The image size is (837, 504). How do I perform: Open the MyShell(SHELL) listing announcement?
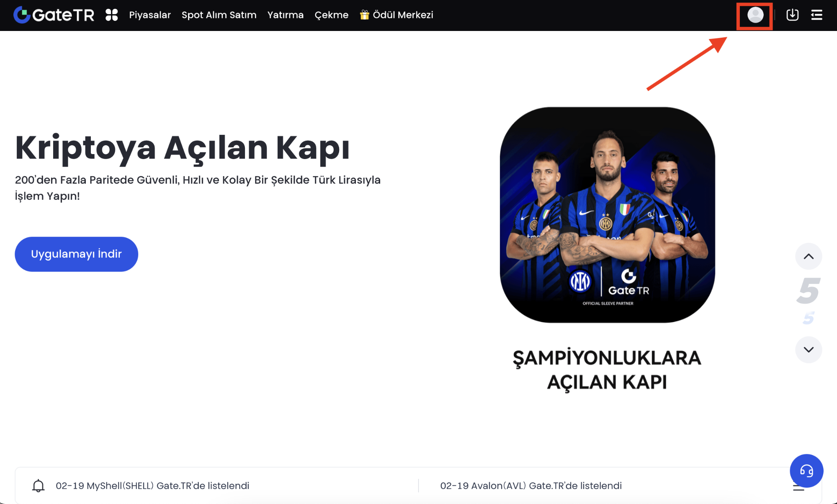152,486
